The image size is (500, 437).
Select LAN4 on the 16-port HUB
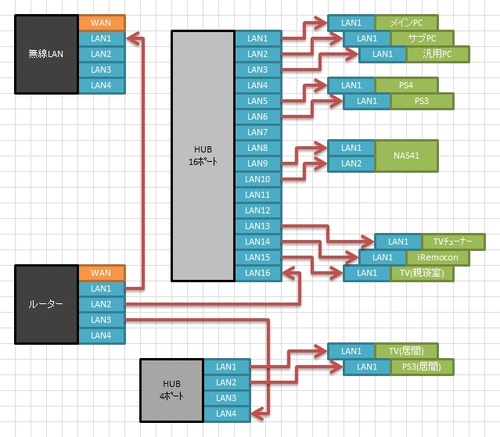[x=258, y=86]
